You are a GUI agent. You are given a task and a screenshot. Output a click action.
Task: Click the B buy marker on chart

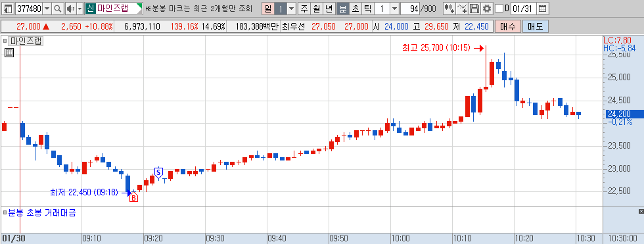(134, 198)
